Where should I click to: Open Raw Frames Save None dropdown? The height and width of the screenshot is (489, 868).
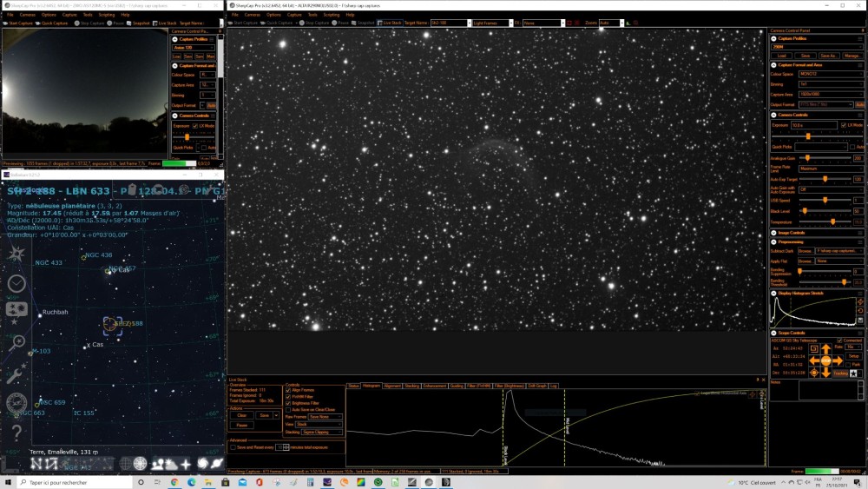point(325,417)
